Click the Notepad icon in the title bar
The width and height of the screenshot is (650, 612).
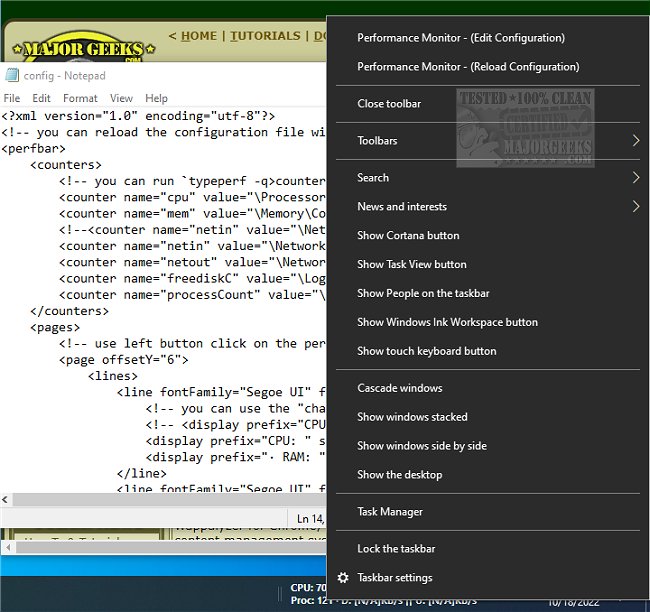[x=11, y=75]
